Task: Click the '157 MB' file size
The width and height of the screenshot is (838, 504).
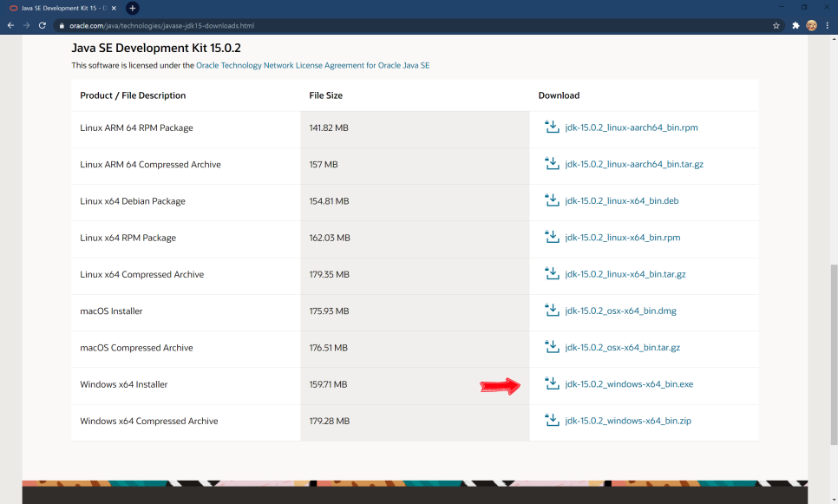Action: (324, 164)
